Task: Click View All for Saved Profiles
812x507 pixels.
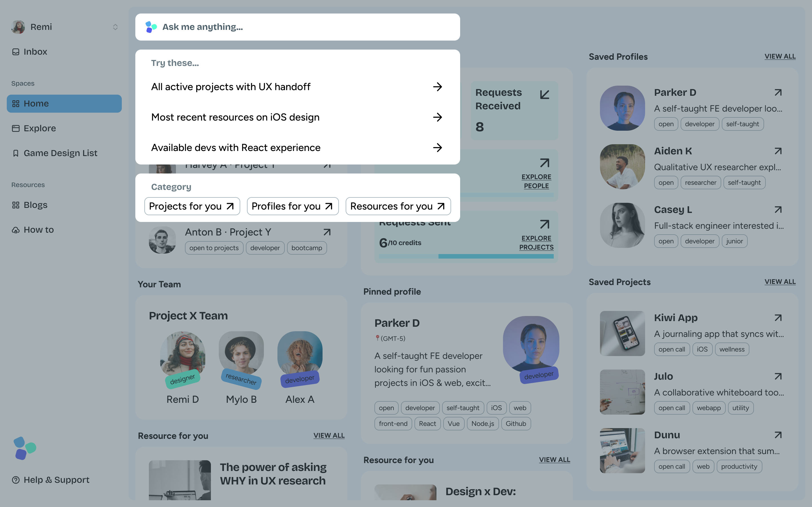Action: (780, 56)
